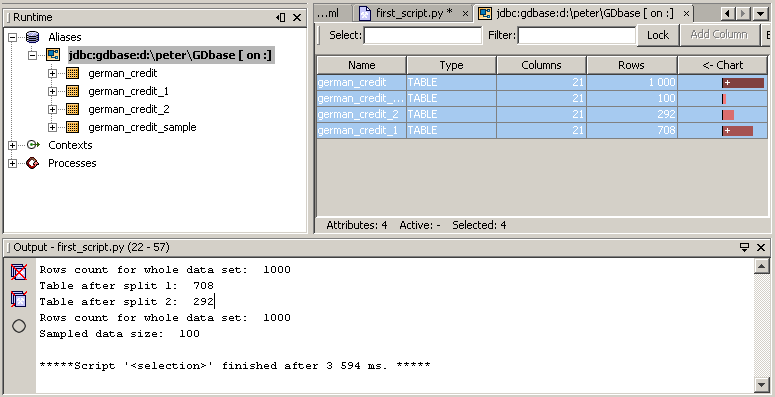Select Contexts in the Runtime tree
The image size is (775, 397).
point(70,145)
